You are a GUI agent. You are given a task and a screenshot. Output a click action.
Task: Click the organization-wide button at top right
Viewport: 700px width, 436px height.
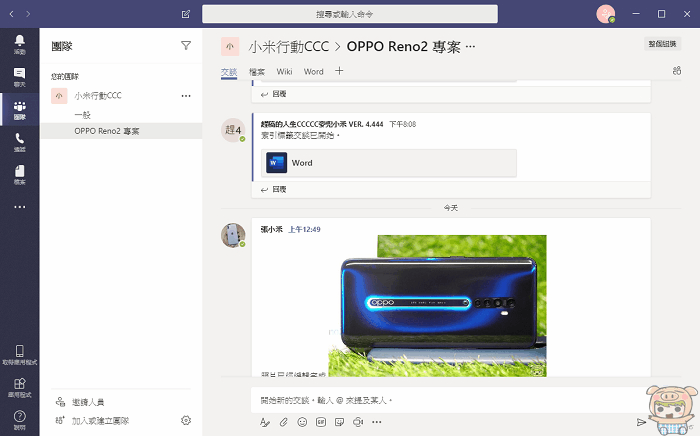(x=662, y=44)
